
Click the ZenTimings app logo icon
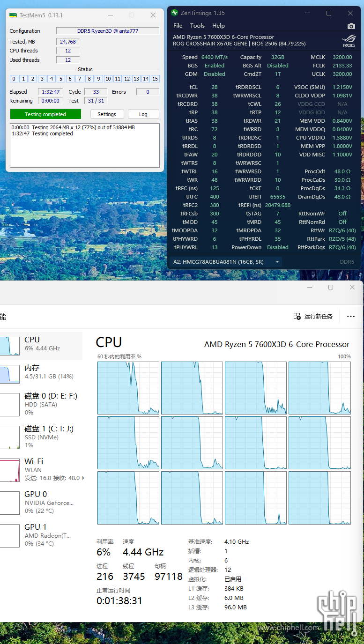tap(174, 13)
